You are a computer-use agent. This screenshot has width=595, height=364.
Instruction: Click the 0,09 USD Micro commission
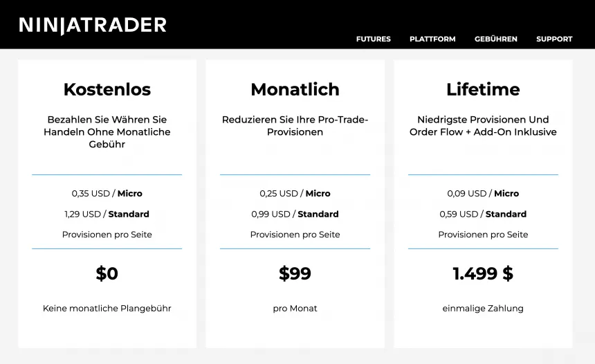(483, 194)
